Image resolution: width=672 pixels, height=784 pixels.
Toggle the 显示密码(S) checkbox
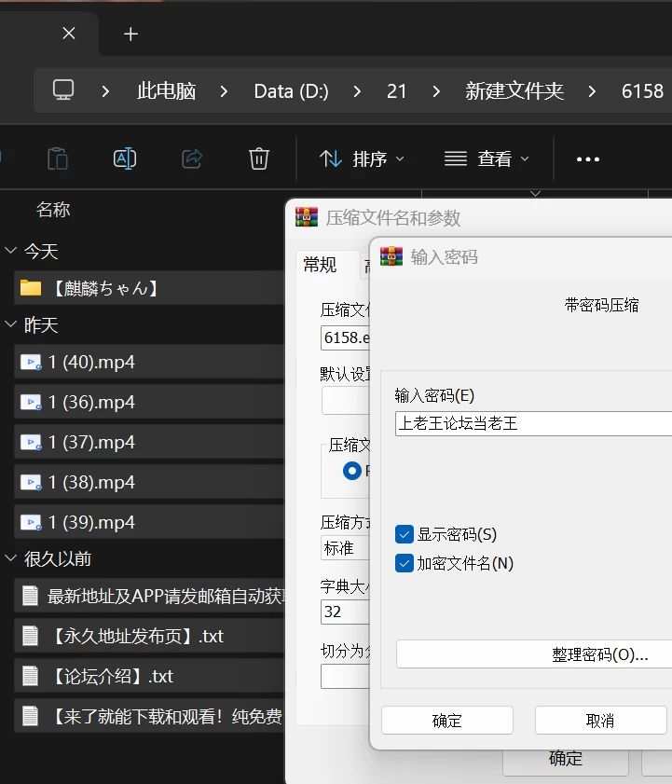[404, 534]
